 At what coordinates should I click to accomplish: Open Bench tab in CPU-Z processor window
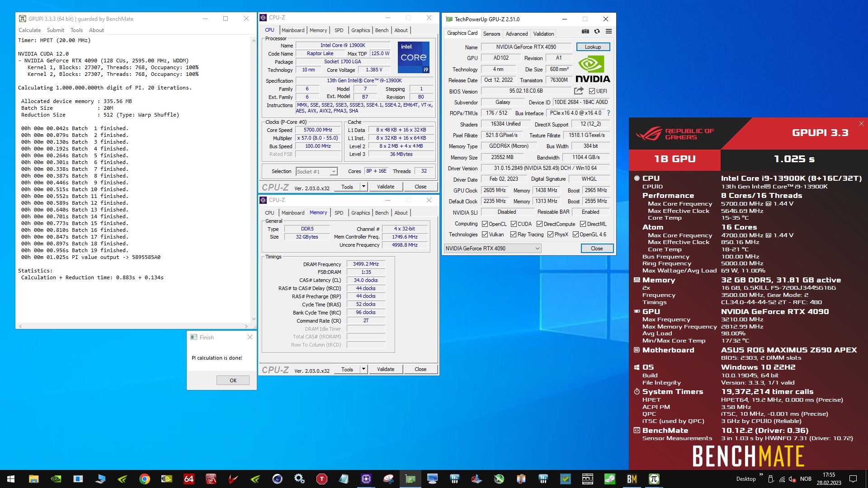(x=382, y=30)
